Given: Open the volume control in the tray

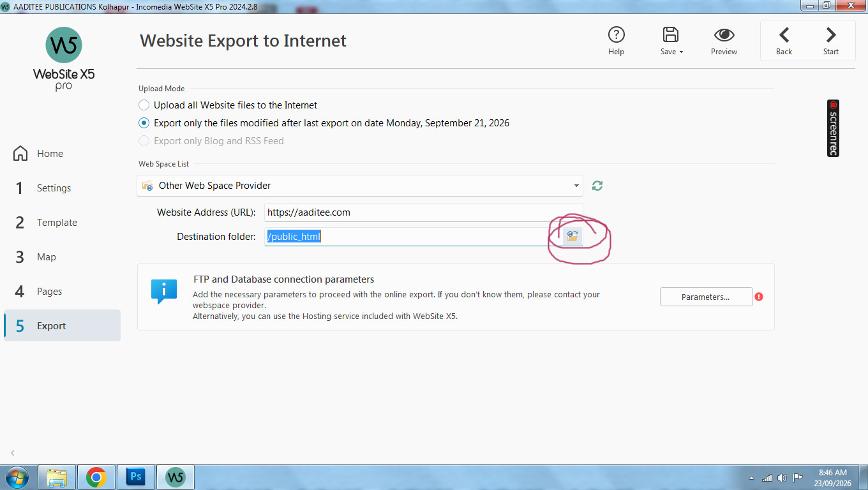Looking at the screenshot, I should coord(782,478).
